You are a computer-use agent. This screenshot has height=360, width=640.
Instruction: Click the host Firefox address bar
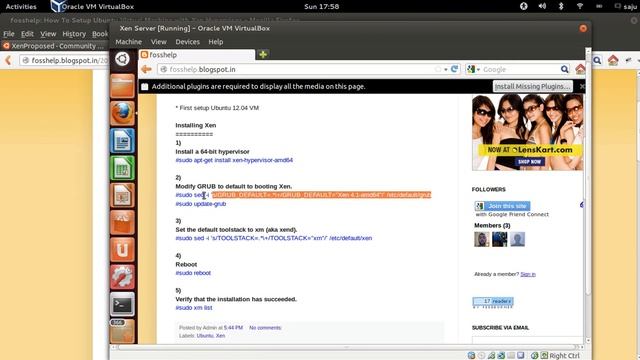pos(65,60)
